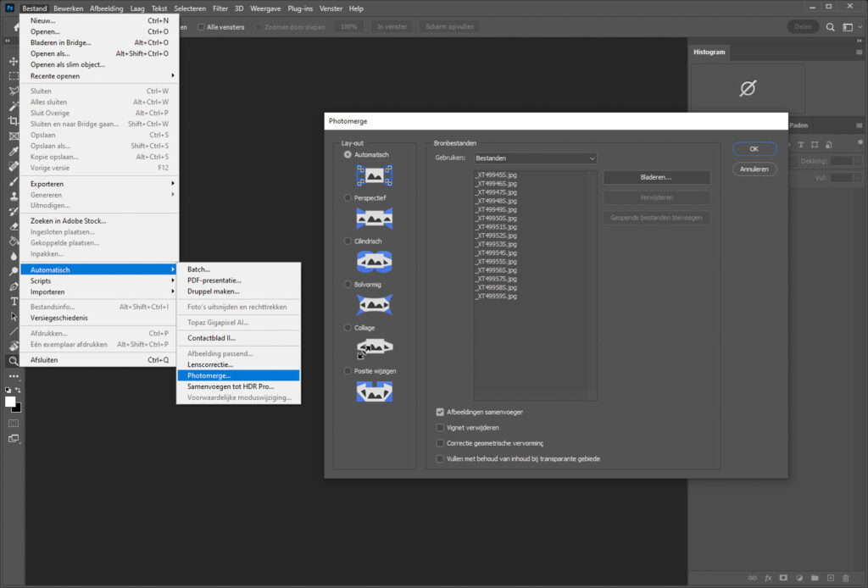Viewport: 868px width, 588px height.
Task: Select the Pen tool
Action: click(14, 286)
